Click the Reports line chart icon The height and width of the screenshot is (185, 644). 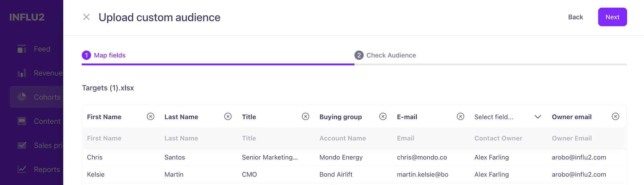tap(22, 169)
